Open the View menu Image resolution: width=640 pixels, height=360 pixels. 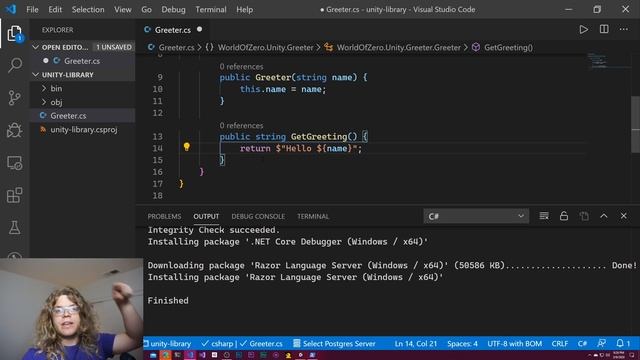tap(123, 9)
